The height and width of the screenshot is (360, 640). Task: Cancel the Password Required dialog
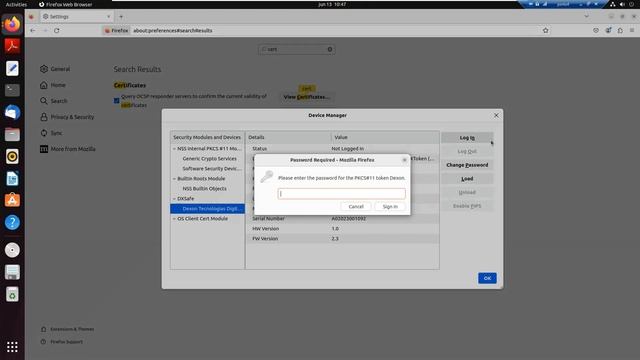tap(356, 207)
